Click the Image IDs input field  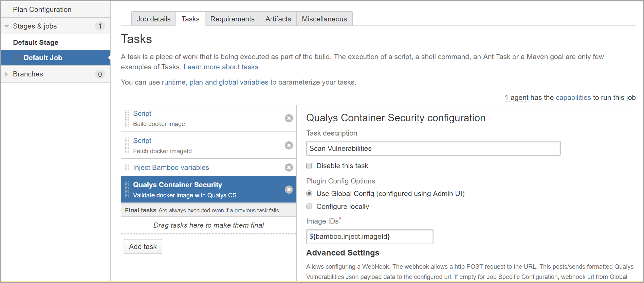(x=370, y=236)
